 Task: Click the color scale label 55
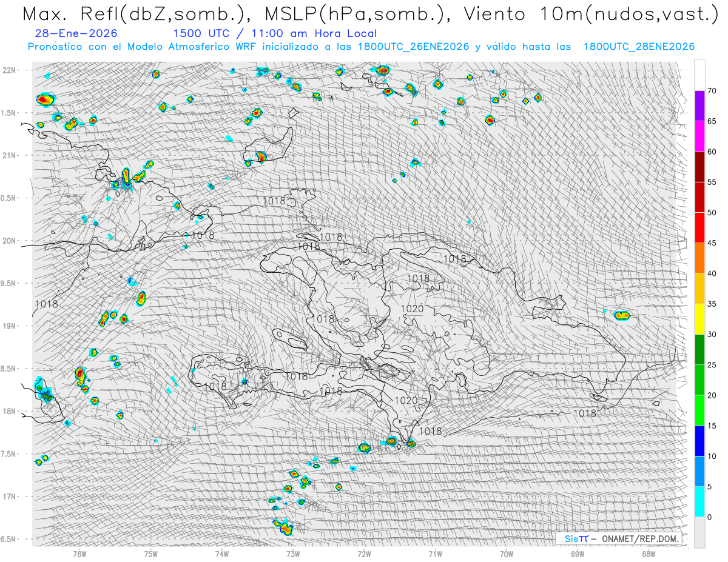coord(712,182)
